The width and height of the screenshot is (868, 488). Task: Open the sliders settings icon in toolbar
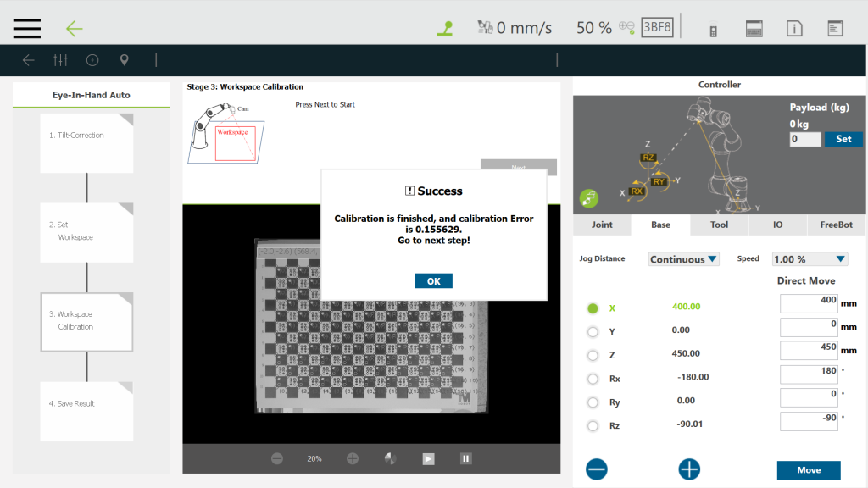click(x=60, y=60)
